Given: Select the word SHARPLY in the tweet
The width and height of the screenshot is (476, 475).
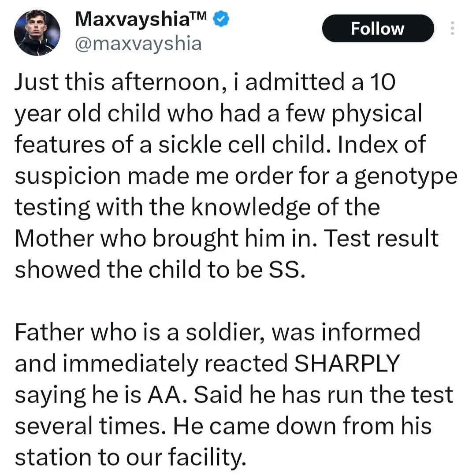Looking at the screenshot, I should point(347,364).
